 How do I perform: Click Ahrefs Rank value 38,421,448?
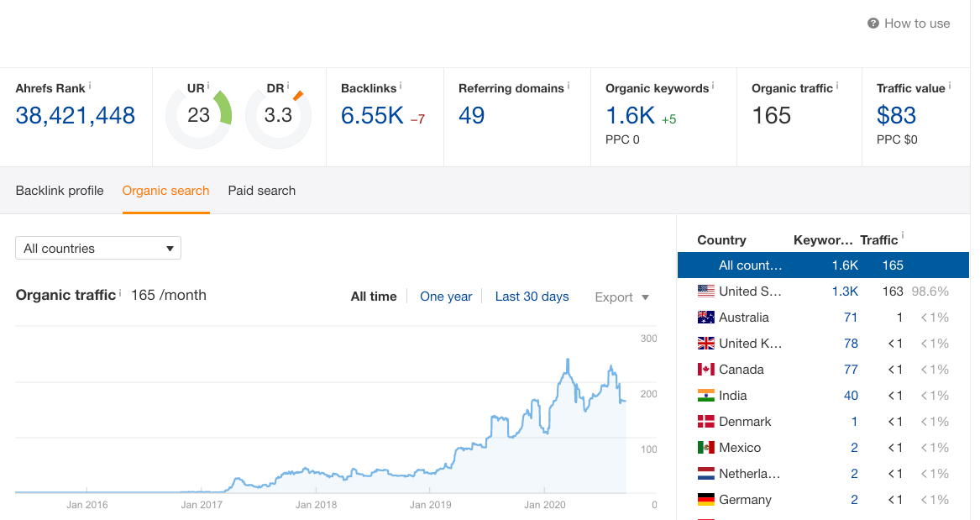click(x=75, y=116)
